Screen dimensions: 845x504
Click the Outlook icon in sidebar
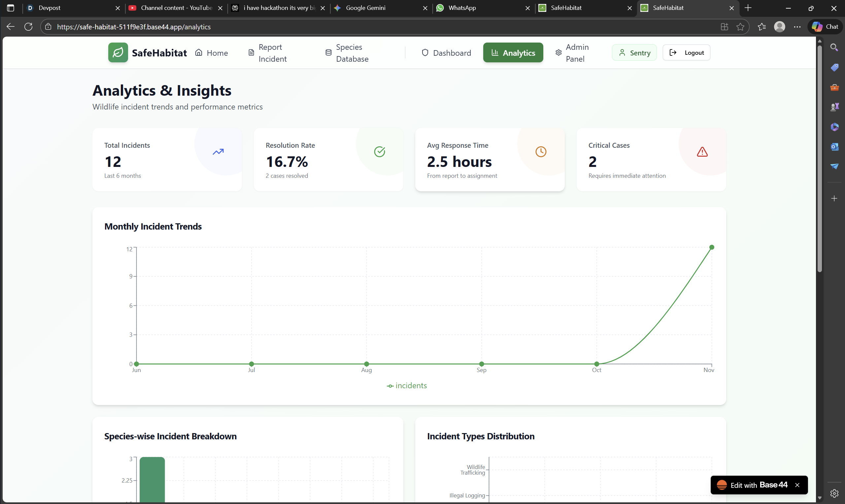coord(834,147)
